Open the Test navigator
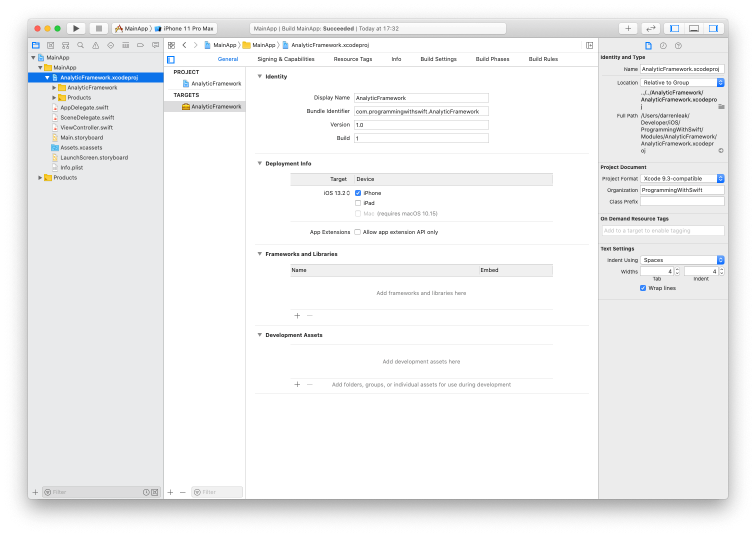 point(110,45)
